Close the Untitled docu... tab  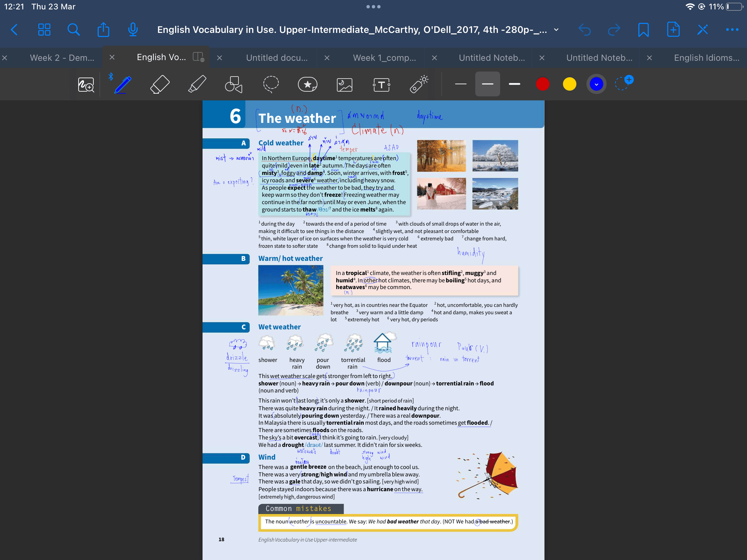220,58
